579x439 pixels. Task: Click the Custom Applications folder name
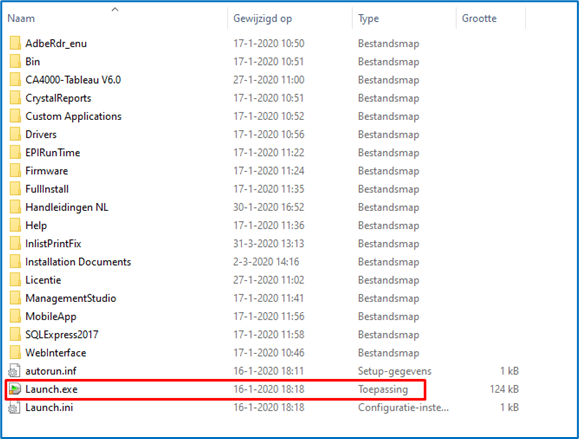(x=73, y=116)
